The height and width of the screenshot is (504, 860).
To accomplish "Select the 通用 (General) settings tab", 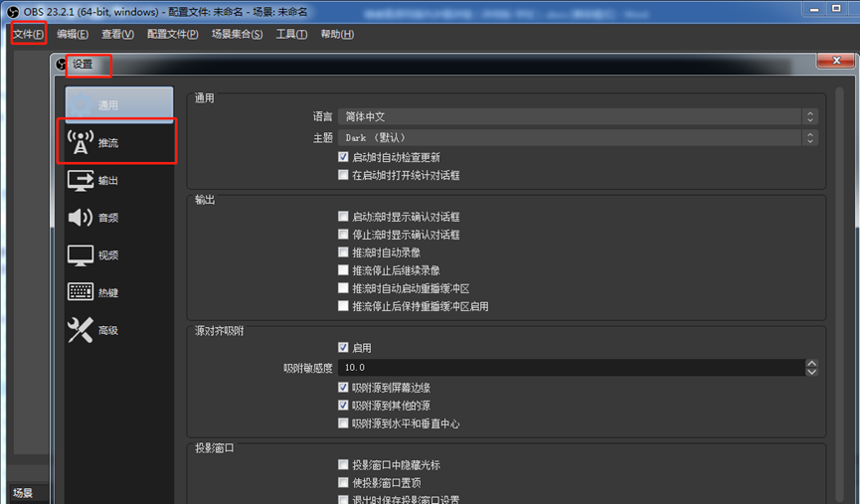I will 119,104.
